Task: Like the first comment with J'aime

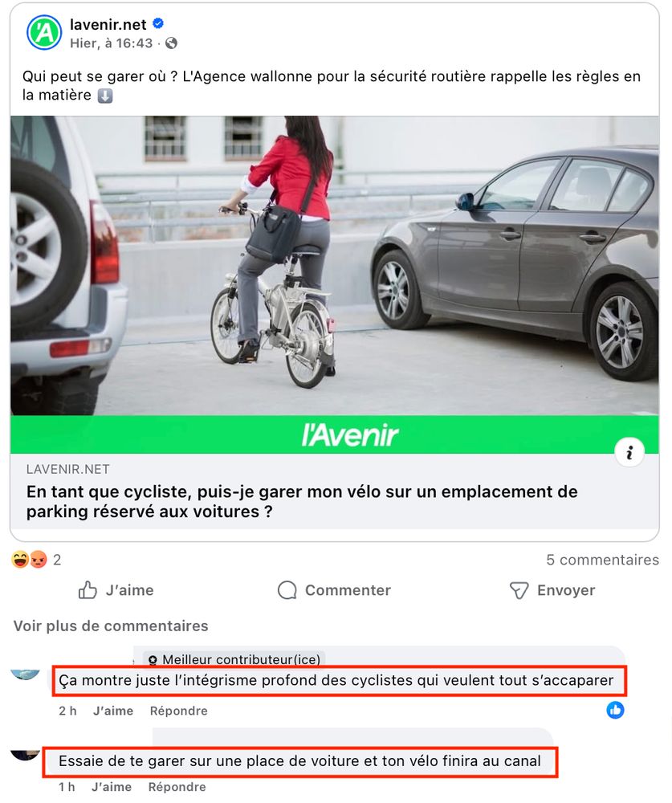Action: (113, 711)
